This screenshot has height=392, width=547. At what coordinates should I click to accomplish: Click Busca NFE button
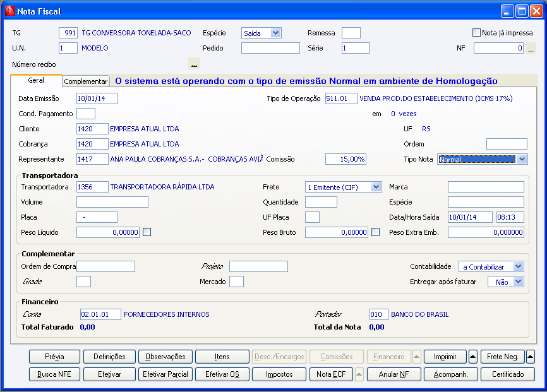[54, 374]
